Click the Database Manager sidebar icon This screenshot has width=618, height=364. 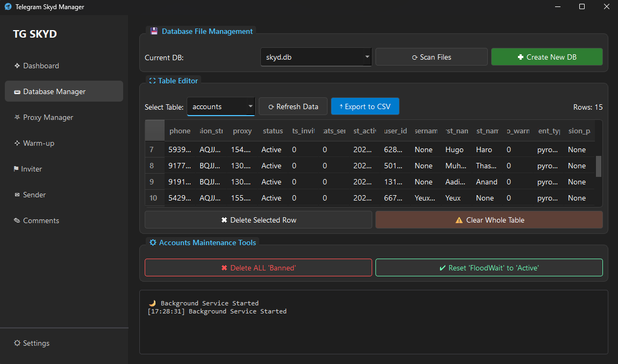[x=17, y=92]
